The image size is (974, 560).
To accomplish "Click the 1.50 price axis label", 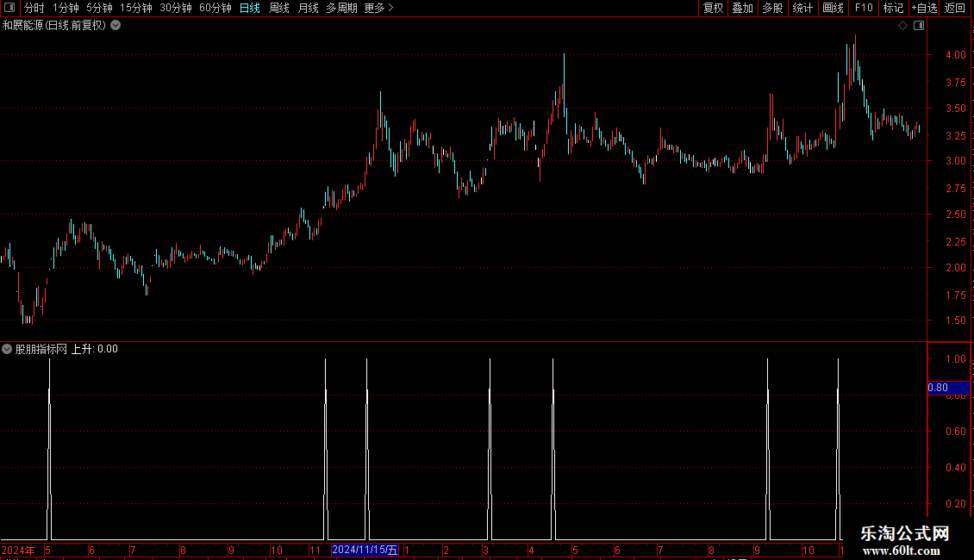I will click(955, 320).
